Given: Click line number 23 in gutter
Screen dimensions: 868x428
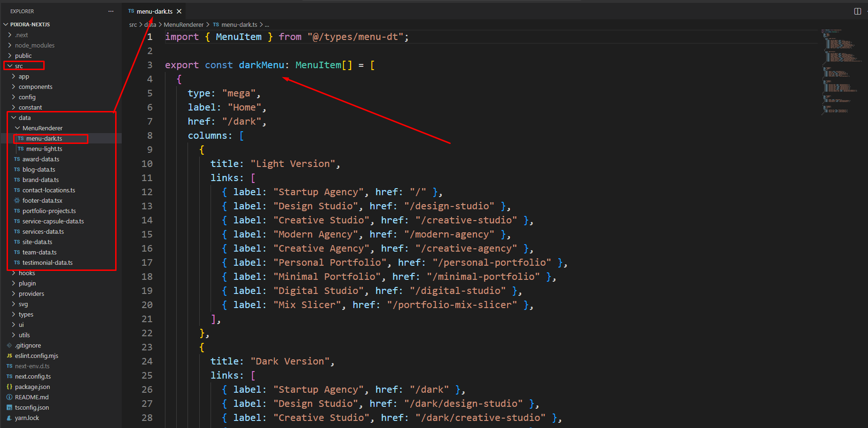Looking at the screenshot, I should 147,347.
